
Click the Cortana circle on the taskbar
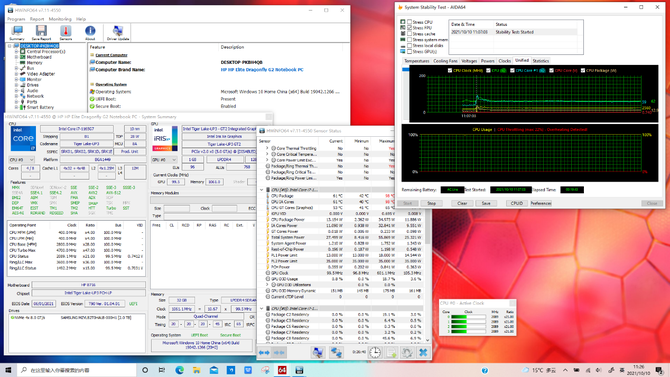pos(145,370)
